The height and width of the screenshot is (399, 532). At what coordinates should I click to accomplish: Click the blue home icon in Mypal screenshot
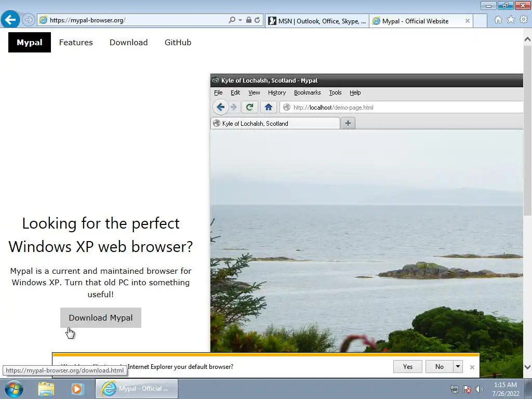[x=269, y=107]
